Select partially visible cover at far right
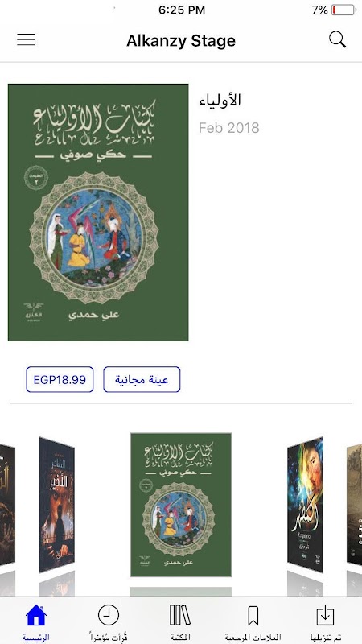The image size is (362, 644). 354,505
